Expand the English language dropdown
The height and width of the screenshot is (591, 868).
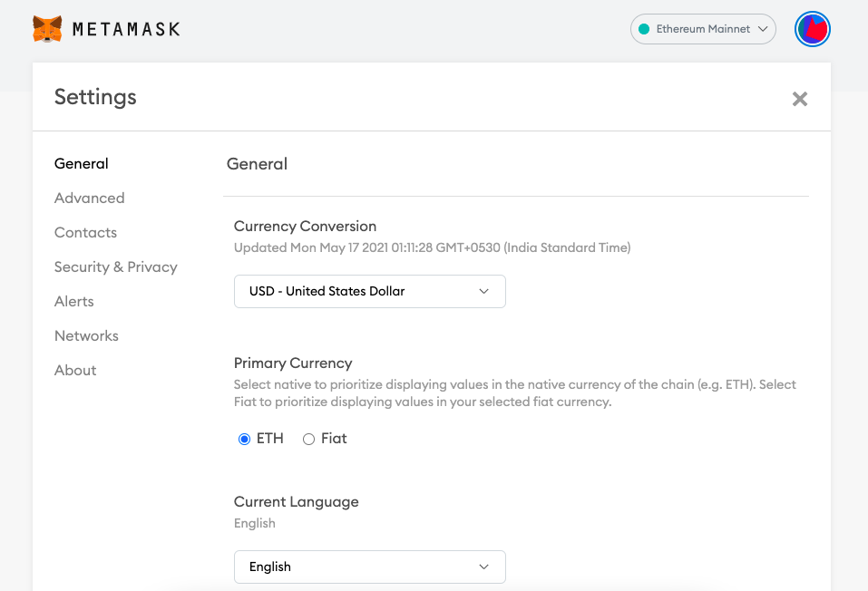click(x=369, y=567)
